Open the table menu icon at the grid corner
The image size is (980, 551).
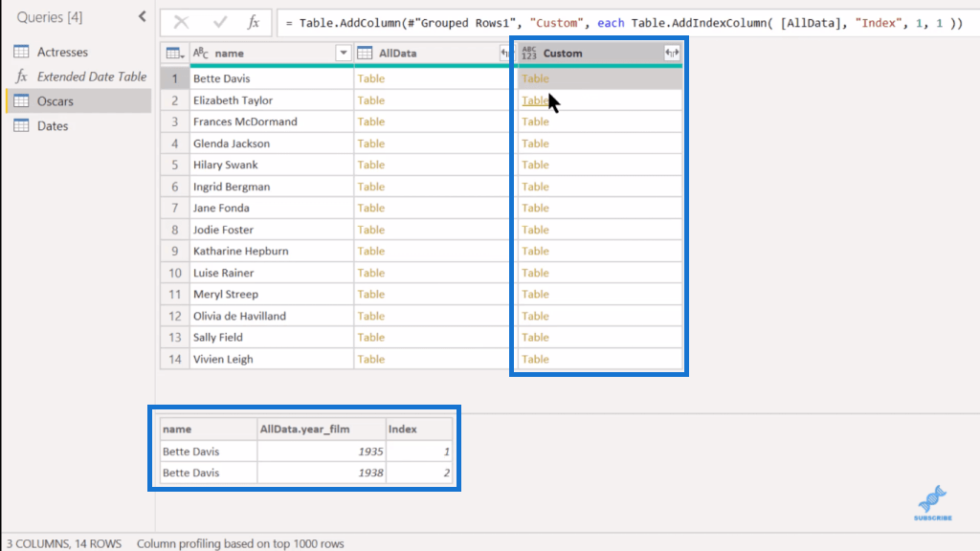click(175, 54)
